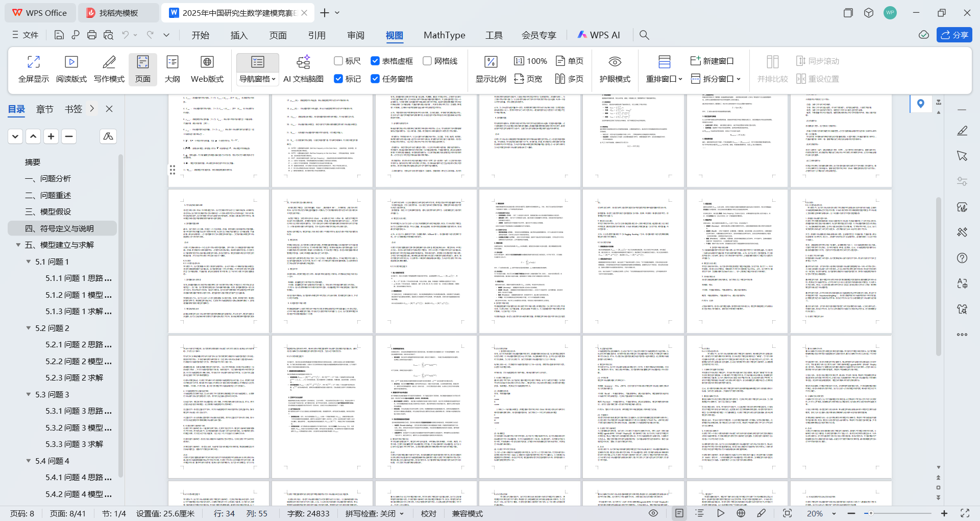Screen dimensions: 980x521
Task: Click the location pin icon above scrollbar
Action: (921, 104)
